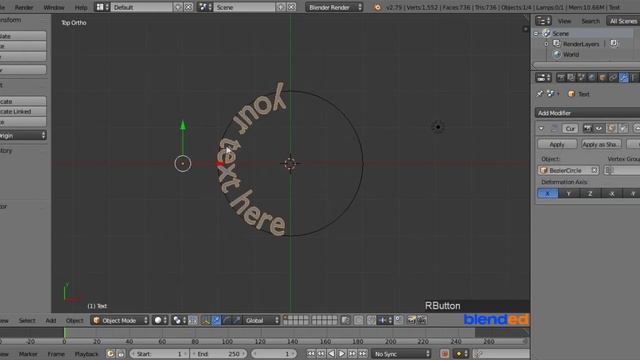Image resolution: width=640 pixels, height=360 pixels.
Task: Open the viewport Object menu
Action: [74, 320]
